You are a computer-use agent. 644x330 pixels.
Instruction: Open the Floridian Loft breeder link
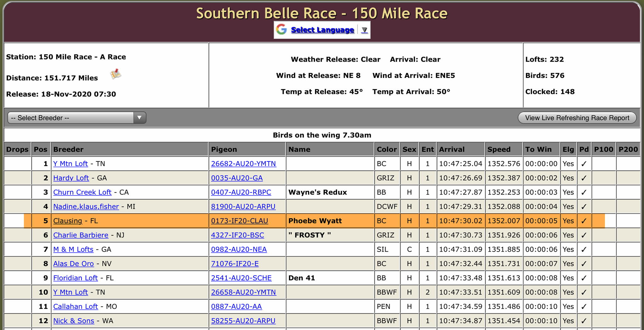[x=75, y=278]
